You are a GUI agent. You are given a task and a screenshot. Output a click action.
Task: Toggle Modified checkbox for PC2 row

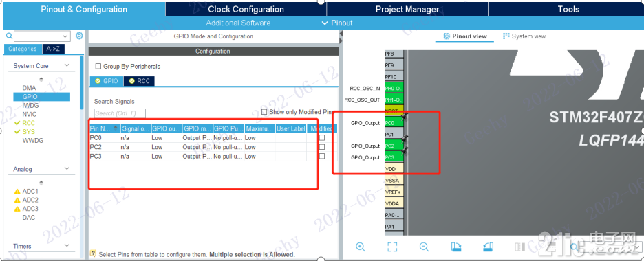[322, 147]
